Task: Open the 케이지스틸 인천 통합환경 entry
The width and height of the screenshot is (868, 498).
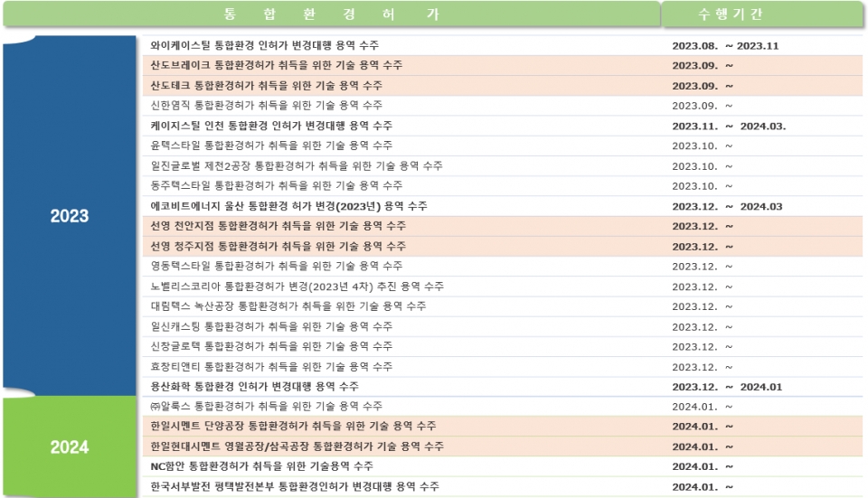Action: coord(271,126)
